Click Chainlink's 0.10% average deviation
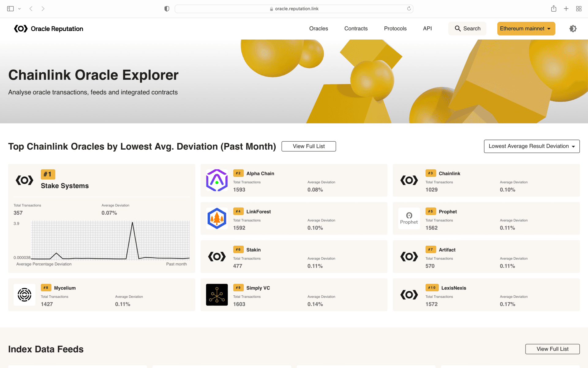Viewport: 588px width, 368px height. [507, 190]
